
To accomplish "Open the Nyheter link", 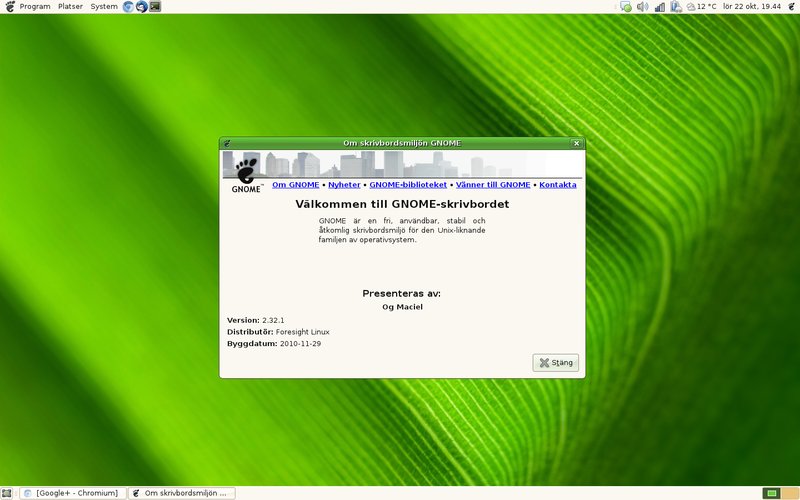I will click(x=344, y=185).
